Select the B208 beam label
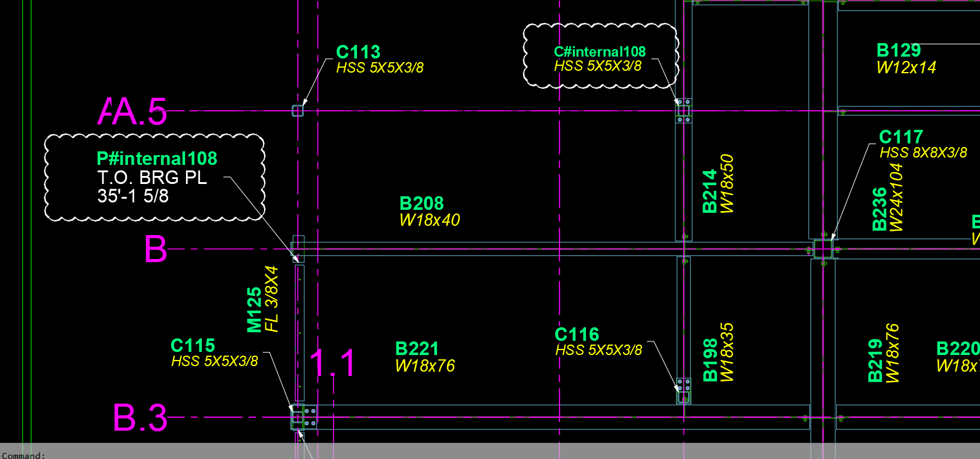This screenshot has height=459, width=980. click(422, 204)
